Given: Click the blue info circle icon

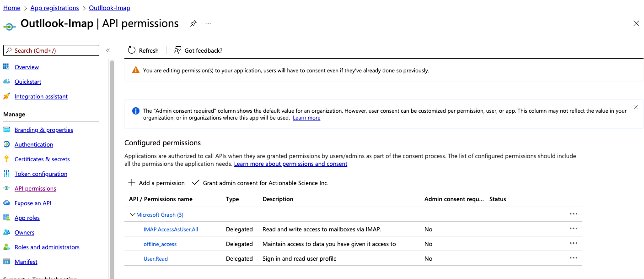Looking at the screenshot, I should point(136,111).
